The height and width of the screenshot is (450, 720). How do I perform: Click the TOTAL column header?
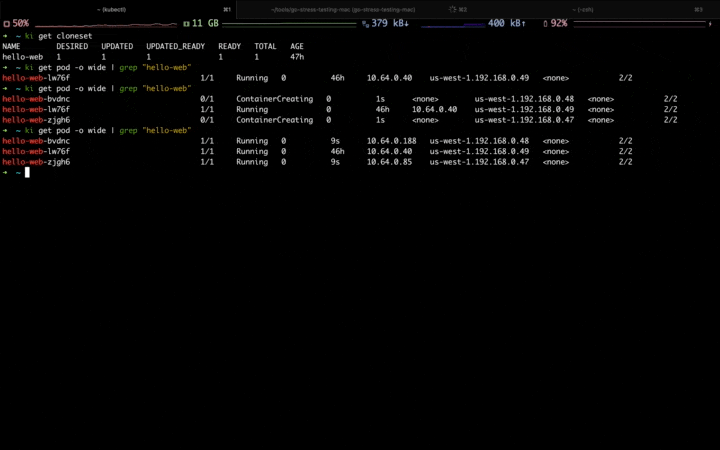point(265,46)
